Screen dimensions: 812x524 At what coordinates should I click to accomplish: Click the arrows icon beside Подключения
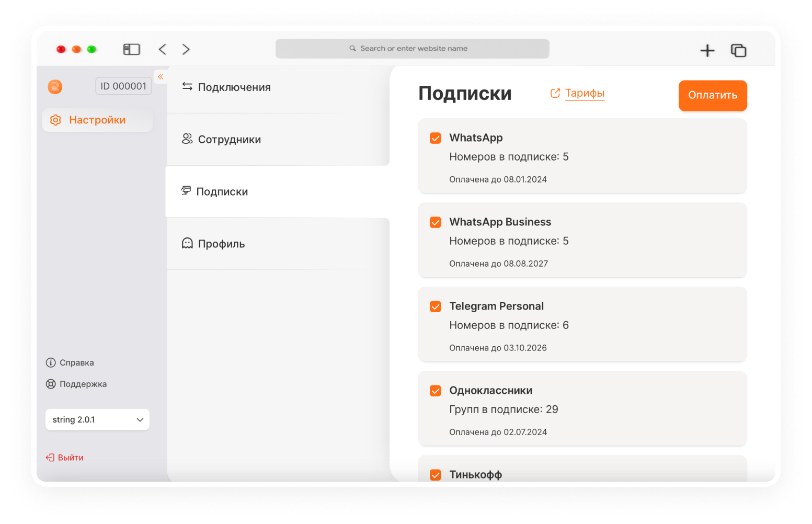[x=187, y=87]
